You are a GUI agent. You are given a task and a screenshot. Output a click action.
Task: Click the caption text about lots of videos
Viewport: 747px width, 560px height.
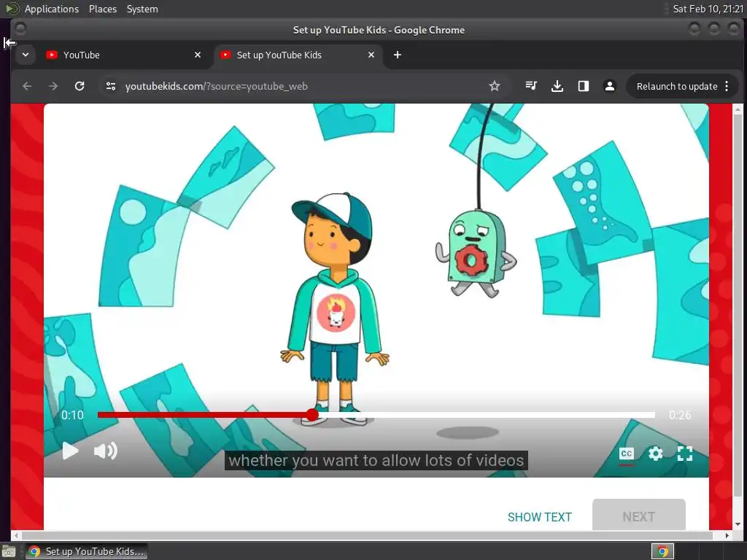pos(376,460)
